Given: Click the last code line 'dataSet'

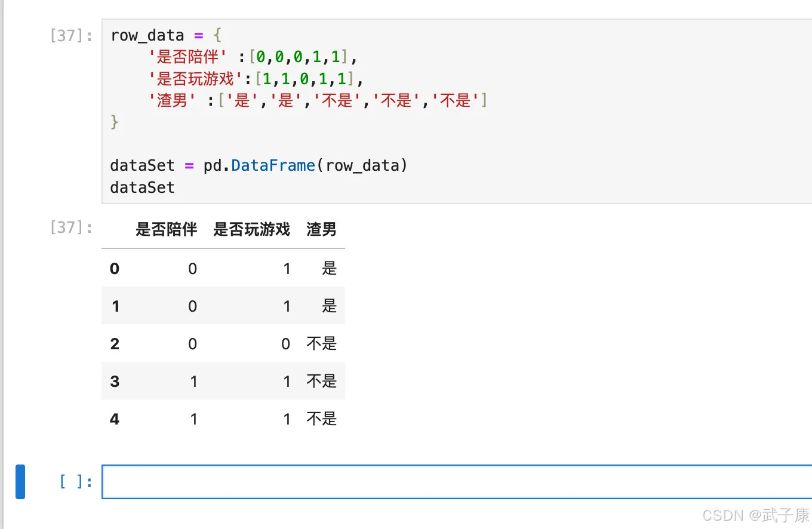Looking at the screenshot, I should (143, 187).
